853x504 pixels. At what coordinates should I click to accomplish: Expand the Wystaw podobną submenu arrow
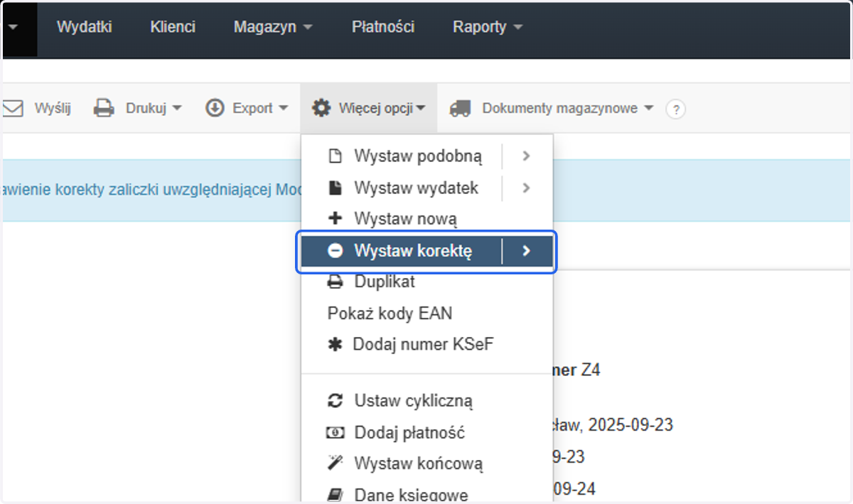526,156
